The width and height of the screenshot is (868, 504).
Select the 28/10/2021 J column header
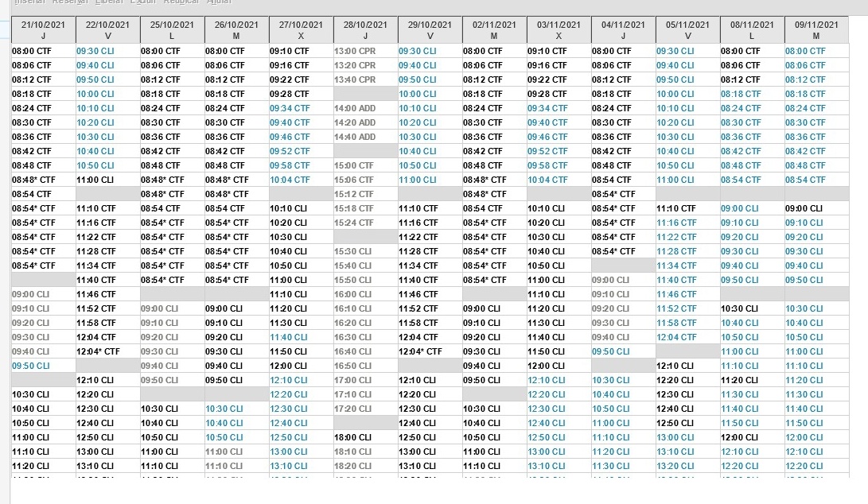[x=365, y=30]
